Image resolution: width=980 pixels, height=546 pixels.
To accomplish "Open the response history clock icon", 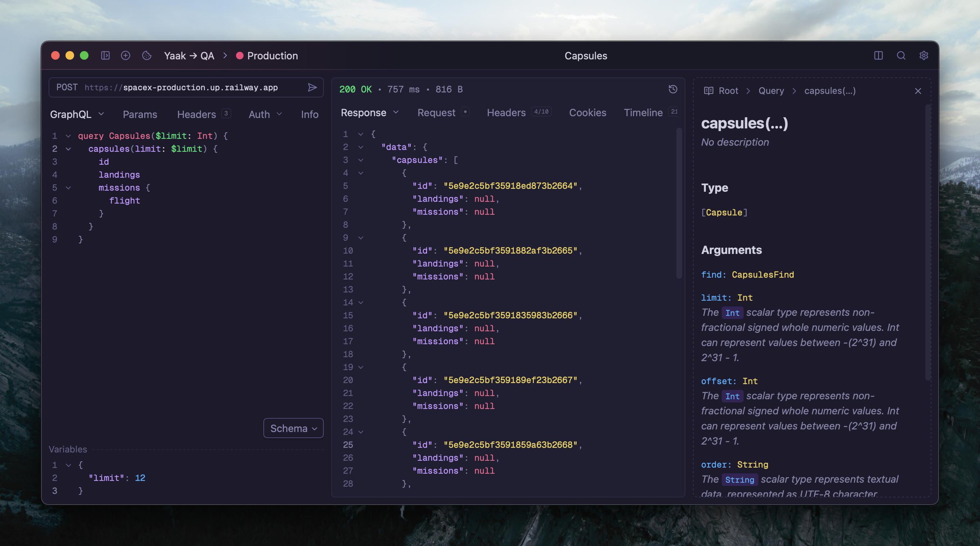I will click(673, 89).
